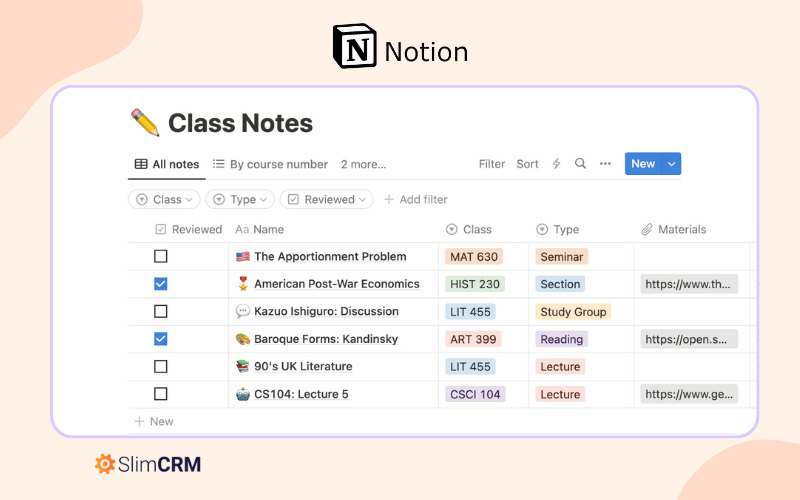Click the Study Group type tag
Viewport: 800px width, 500px height.
573,312
